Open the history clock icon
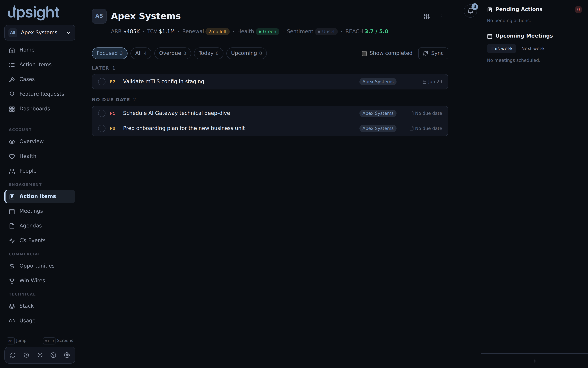The image size is (588, 368). (26, 355)
